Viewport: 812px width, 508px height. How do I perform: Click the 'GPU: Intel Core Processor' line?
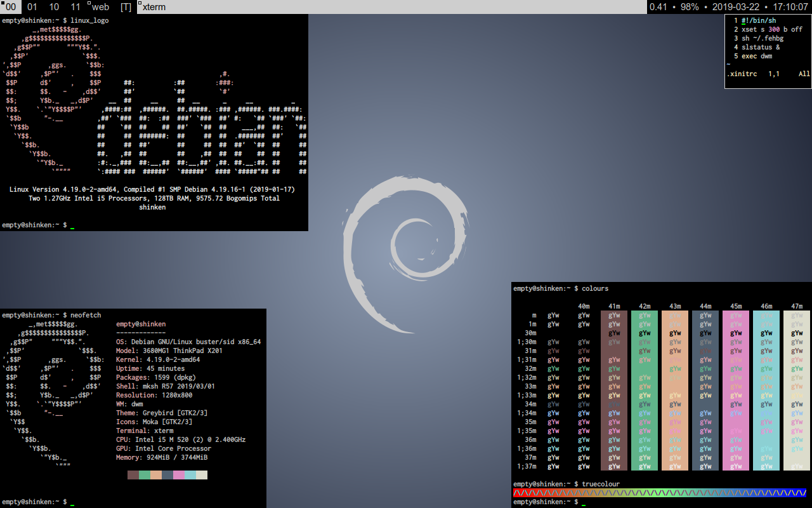click(164, 448)
